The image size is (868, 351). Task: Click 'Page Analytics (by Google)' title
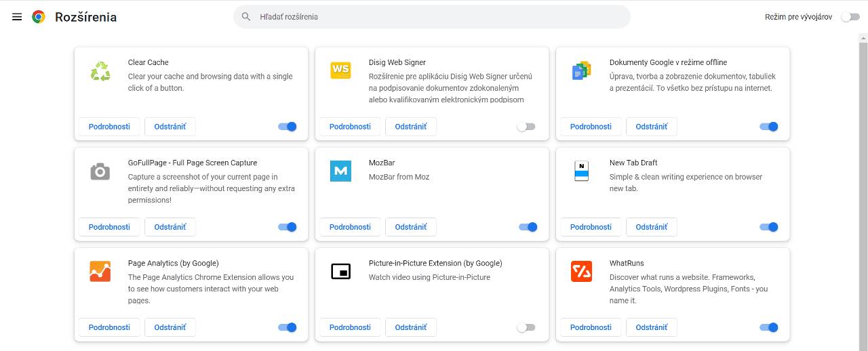point(173,263)
